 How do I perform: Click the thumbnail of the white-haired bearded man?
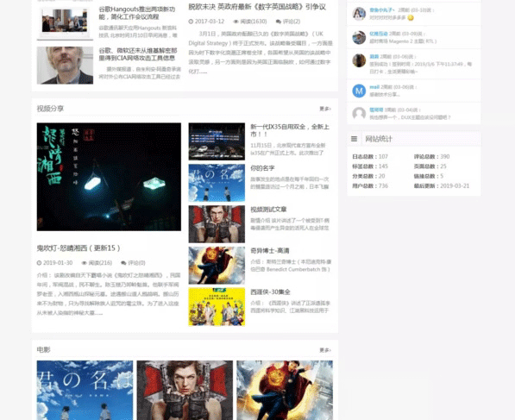click(x=65, y=66)
